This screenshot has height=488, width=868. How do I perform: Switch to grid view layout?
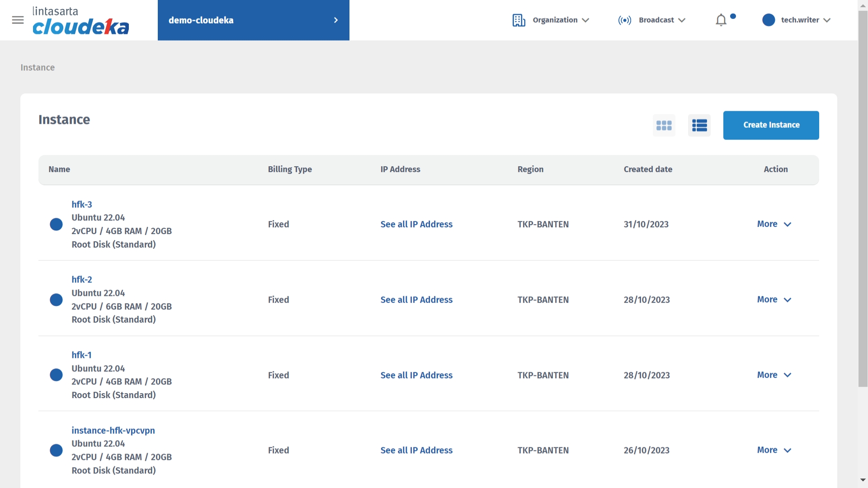point(664,125)
